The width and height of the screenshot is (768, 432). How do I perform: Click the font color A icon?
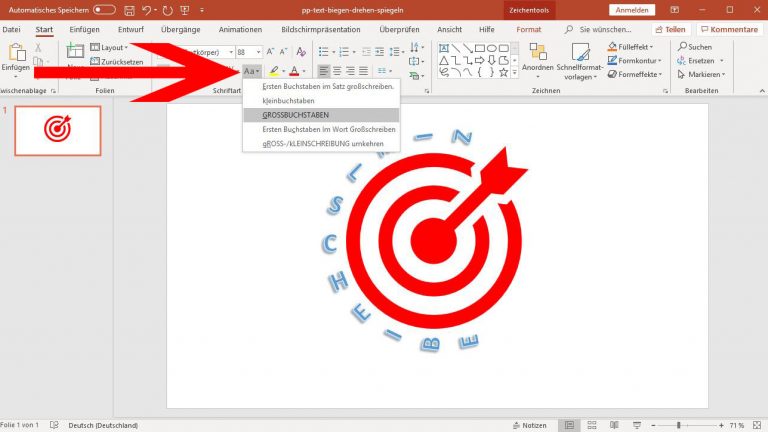coord(294,71)
